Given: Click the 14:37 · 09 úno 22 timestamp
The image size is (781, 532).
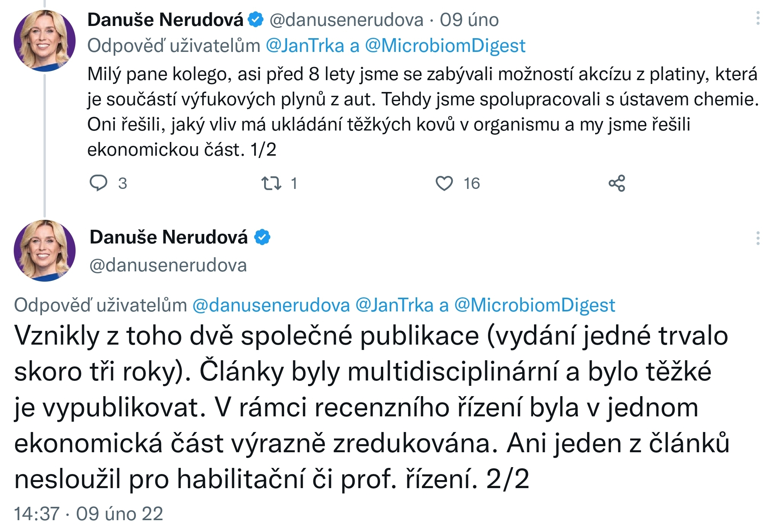Looking at the screenshot, I should tap(89, 514).
